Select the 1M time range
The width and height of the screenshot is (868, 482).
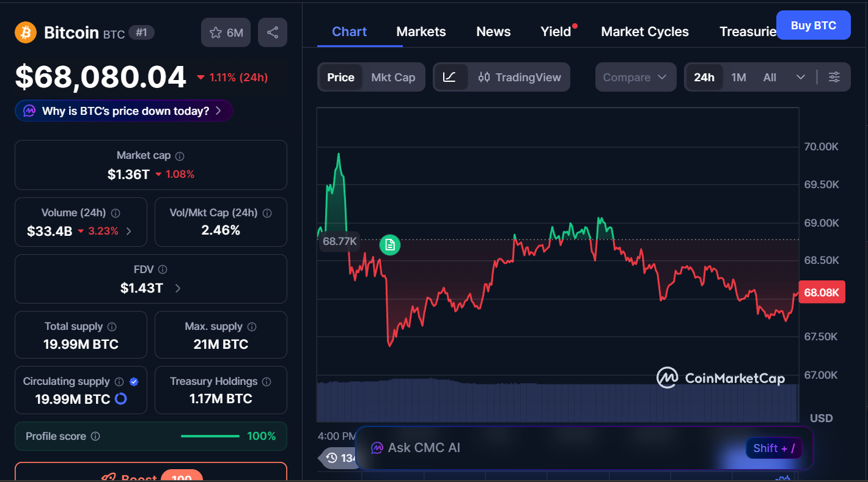738,77
